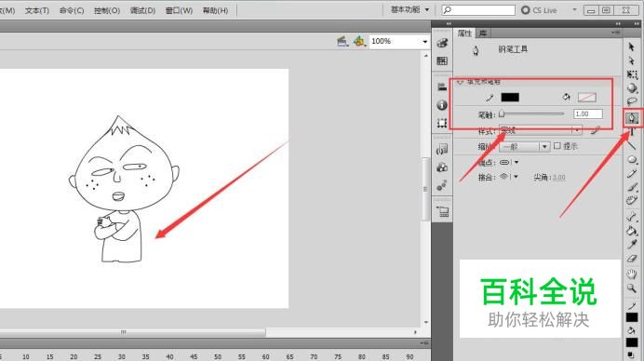Open the Transform panel icon
This screenshot has width=644, height=361.
click(x=442, y=123)
